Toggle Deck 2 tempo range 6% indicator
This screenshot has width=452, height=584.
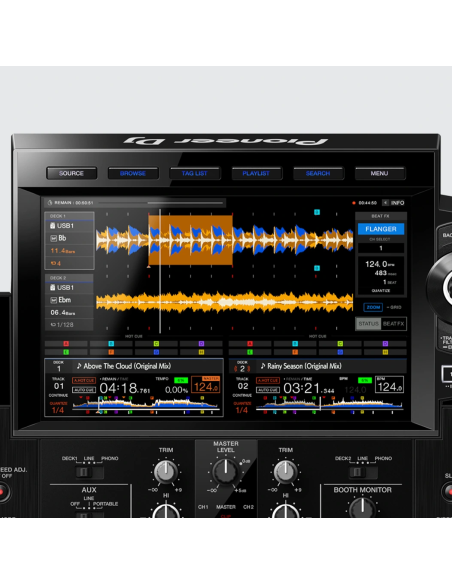pos(365,380)
